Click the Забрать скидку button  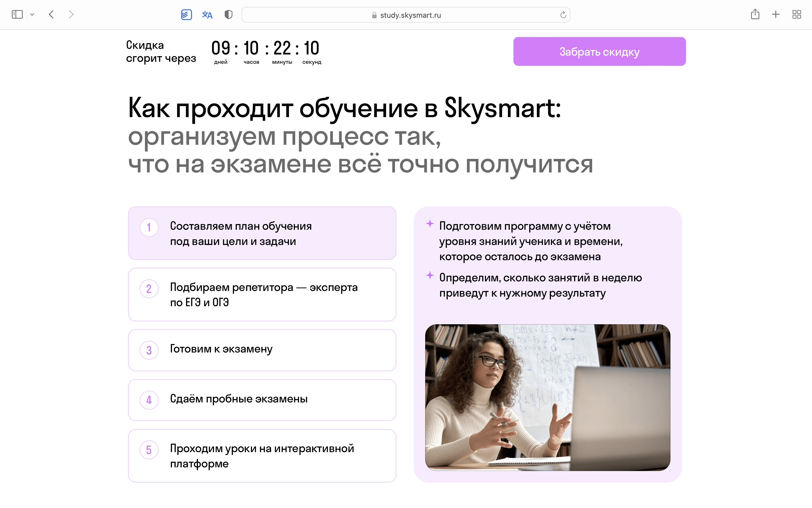tap(599, 51)
